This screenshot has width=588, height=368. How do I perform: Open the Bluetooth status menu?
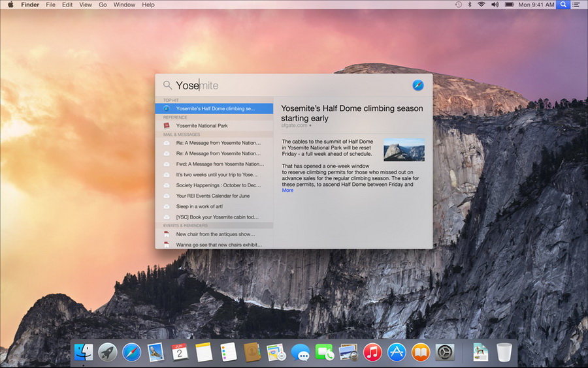click(x=470, y=5)
